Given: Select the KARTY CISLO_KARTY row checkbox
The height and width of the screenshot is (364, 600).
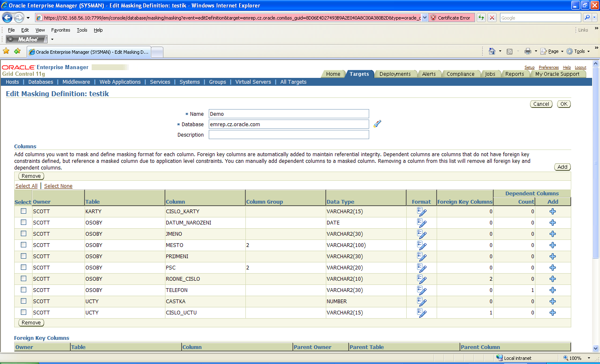Looking at the screenshot, I should point(24,211).
